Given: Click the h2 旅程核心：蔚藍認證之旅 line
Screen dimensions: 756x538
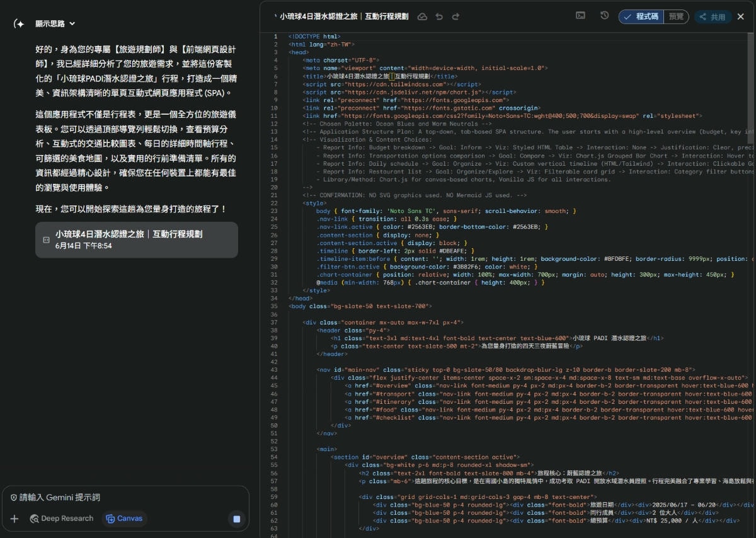Looking at the screenshot, I should click(x=489, y=473).
